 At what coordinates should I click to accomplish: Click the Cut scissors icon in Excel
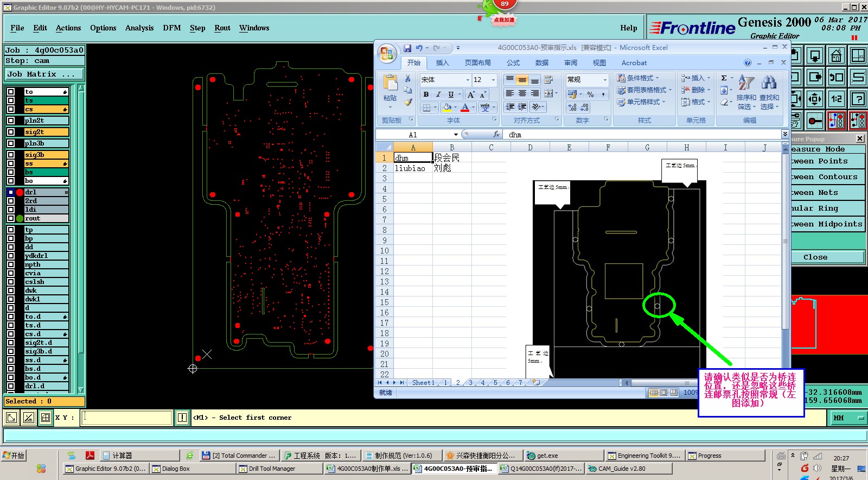coord(407,79)
